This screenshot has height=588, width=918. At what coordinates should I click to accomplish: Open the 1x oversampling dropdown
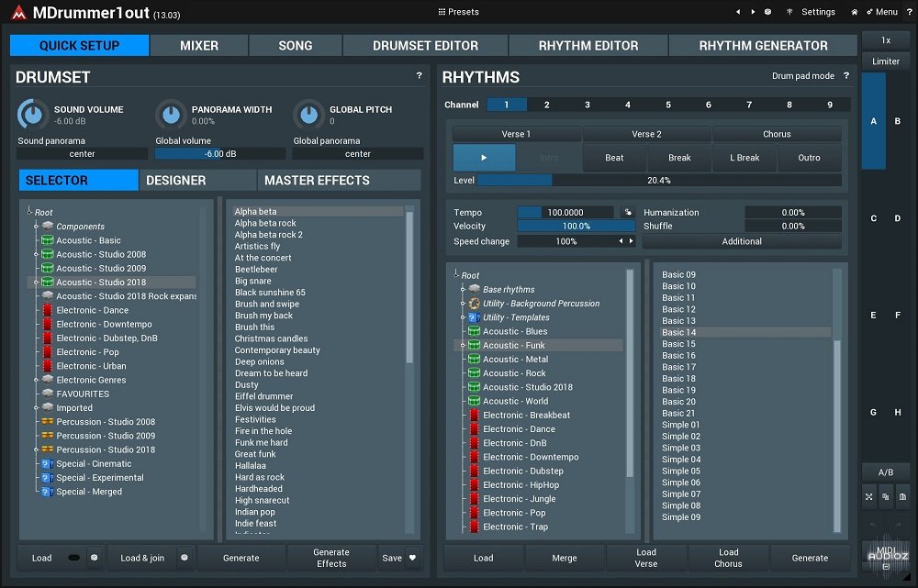point(886,39)
